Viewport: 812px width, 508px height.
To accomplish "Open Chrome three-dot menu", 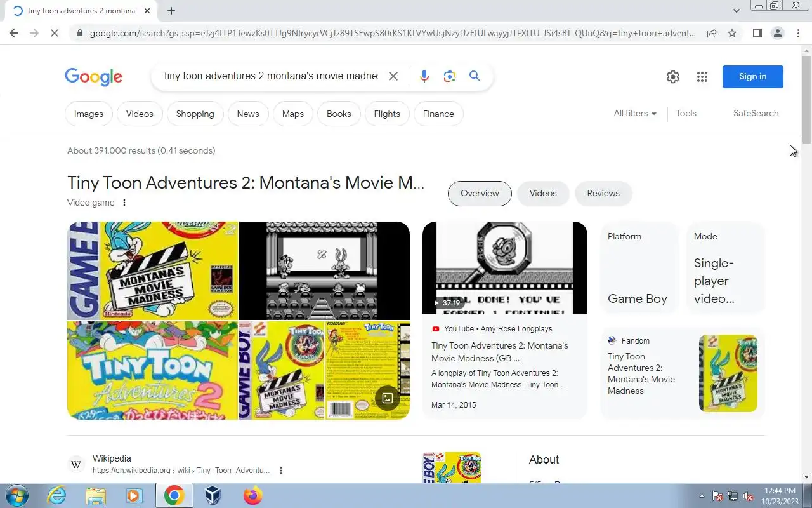I will (798, 33).
